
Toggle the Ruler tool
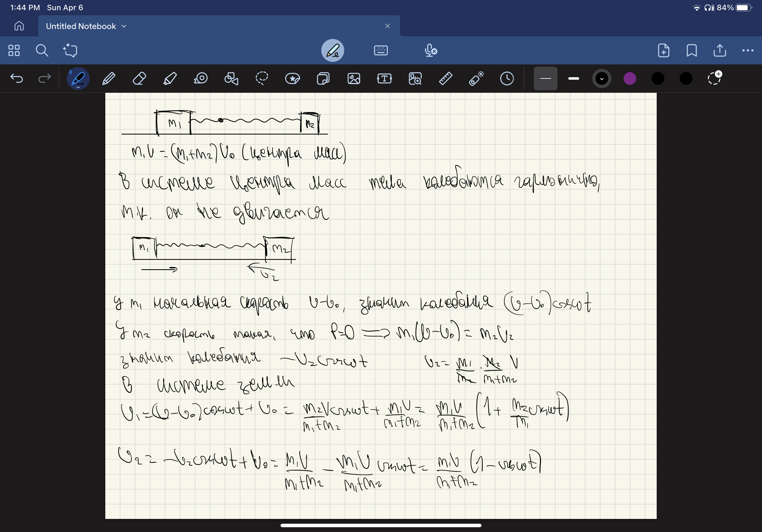(x=446, y=78)
